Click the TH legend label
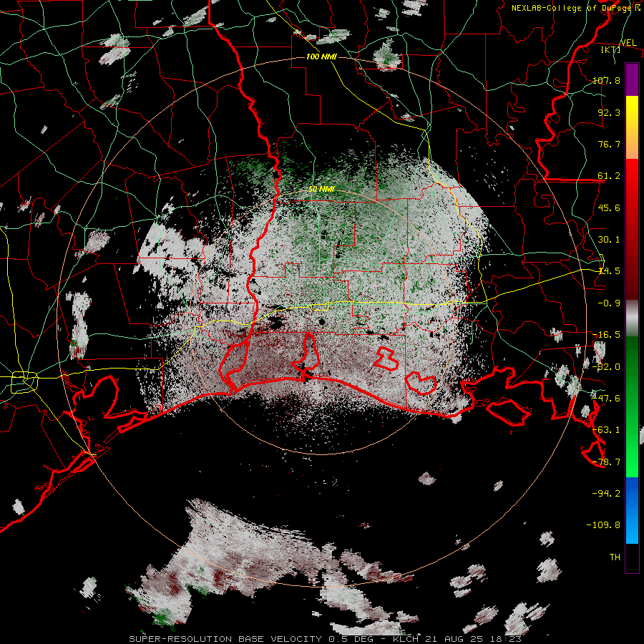 [615, 557]
